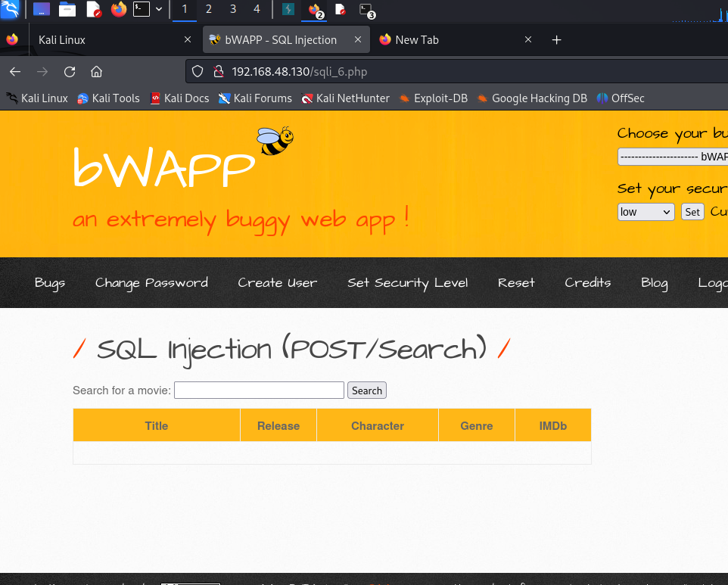Click the Firefox taskbar icon with badge 2
This screenshot has width=728, height=585.
pyautogui.click(x=315, y=11)
